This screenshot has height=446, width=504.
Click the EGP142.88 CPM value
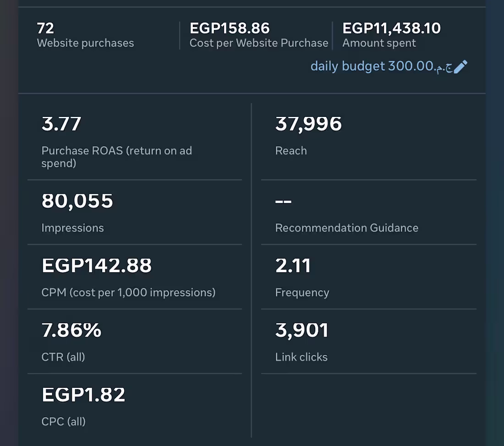tap(96, 265)
